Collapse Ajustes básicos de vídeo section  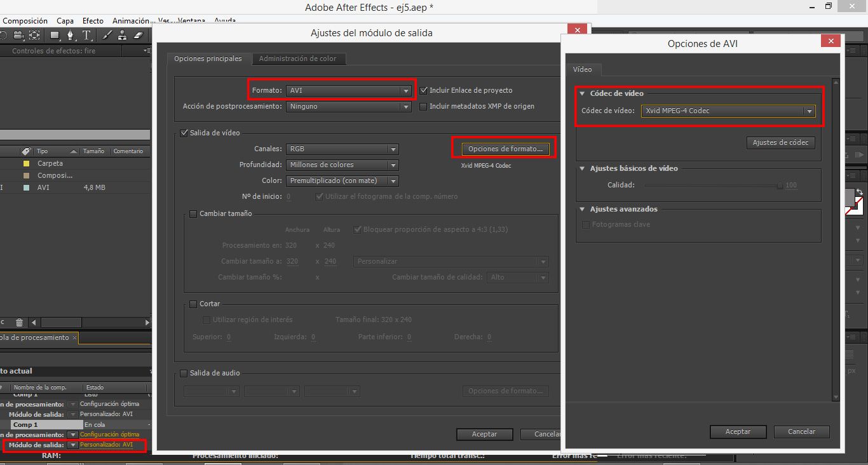[x=582, y=168]
